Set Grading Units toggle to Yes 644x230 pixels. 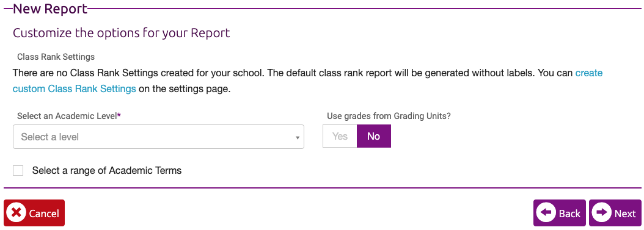pos(340,136)
